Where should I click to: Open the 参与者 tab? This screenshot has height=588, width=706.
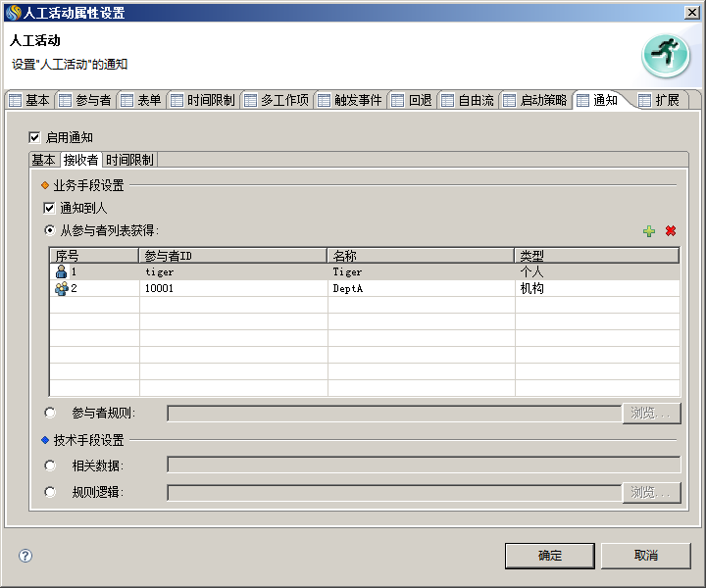85,100
